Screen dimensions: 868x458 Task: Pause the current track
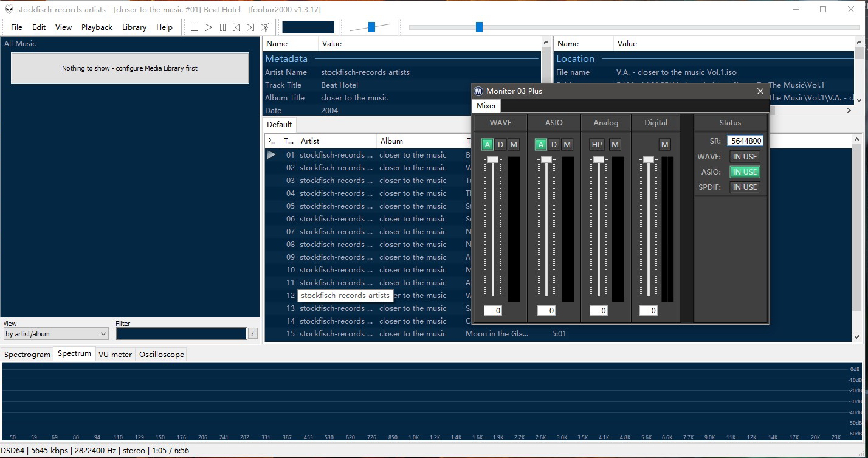click(222, 27)
